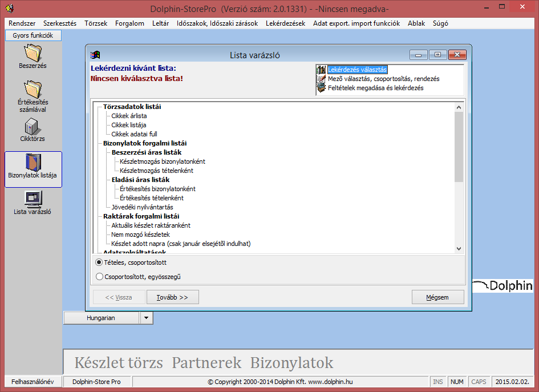This screenshot has width=539, height=392.
Task: Select Készletmozgás bizonylatonként list item
Action: point(162,161)
